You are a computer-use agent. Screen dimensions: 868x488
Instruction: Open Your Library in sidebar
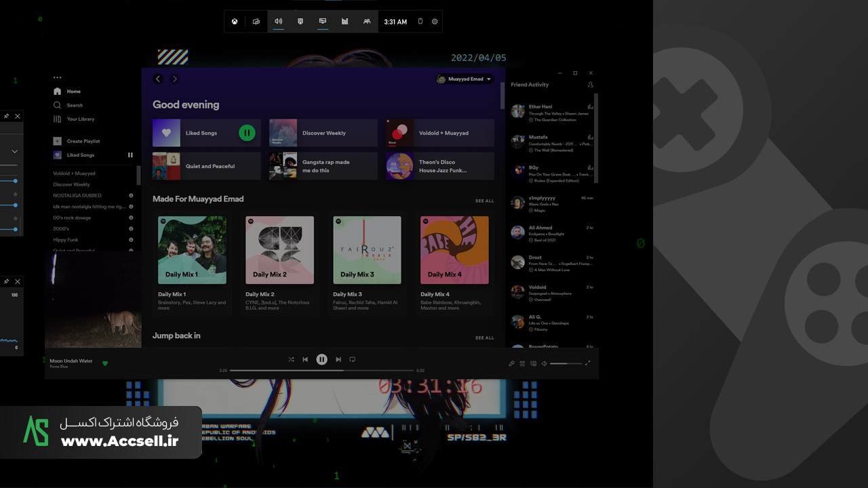[74, 119]
